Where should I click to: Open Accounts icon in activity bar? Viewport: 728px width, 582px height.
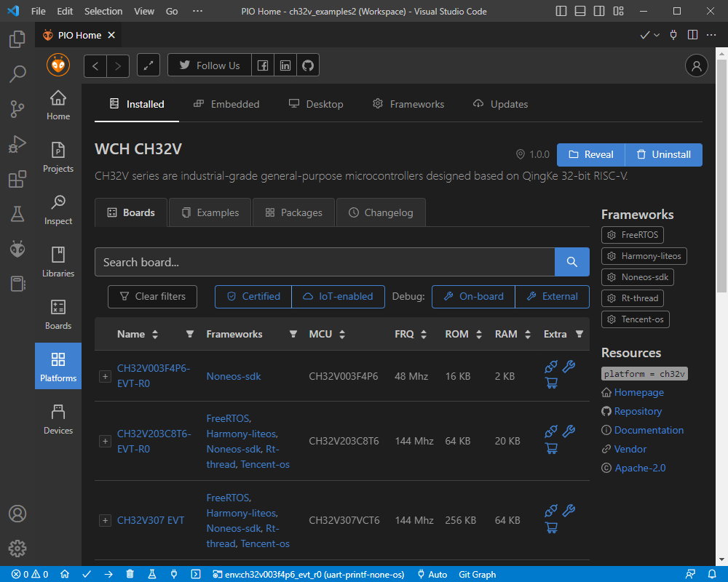click(17, 514)
